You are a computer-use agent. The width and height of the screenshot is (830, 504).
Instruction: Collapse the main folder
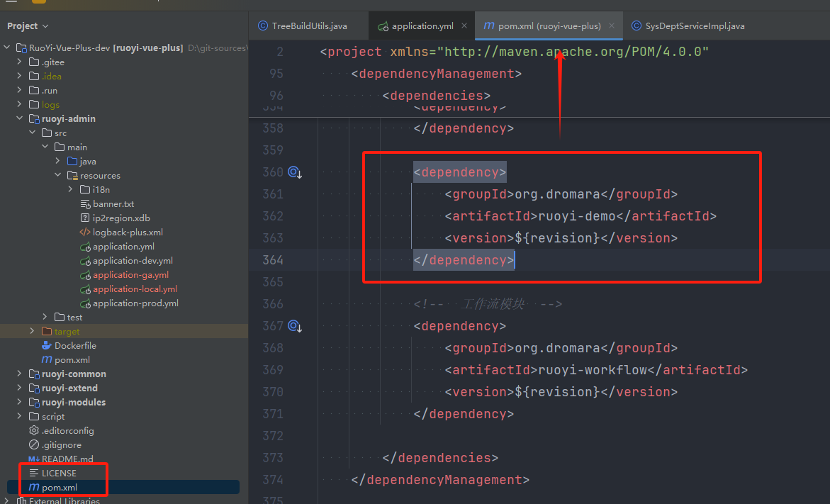click(x=45, y=147)
